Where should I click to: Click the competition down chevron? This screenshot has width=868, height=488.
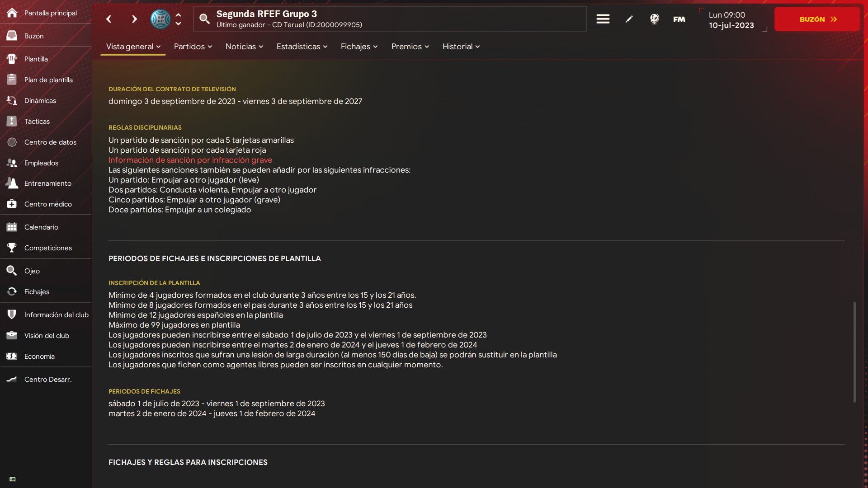click(179, 23)
